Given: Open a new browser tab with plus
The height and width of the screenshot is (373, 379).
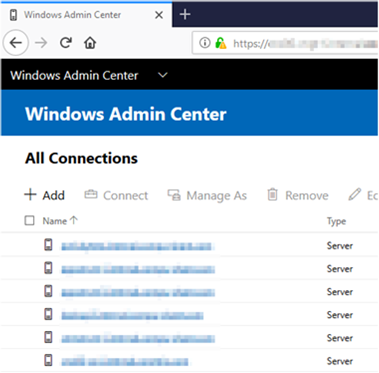Looking at the screenshot, I should [185, 14].
